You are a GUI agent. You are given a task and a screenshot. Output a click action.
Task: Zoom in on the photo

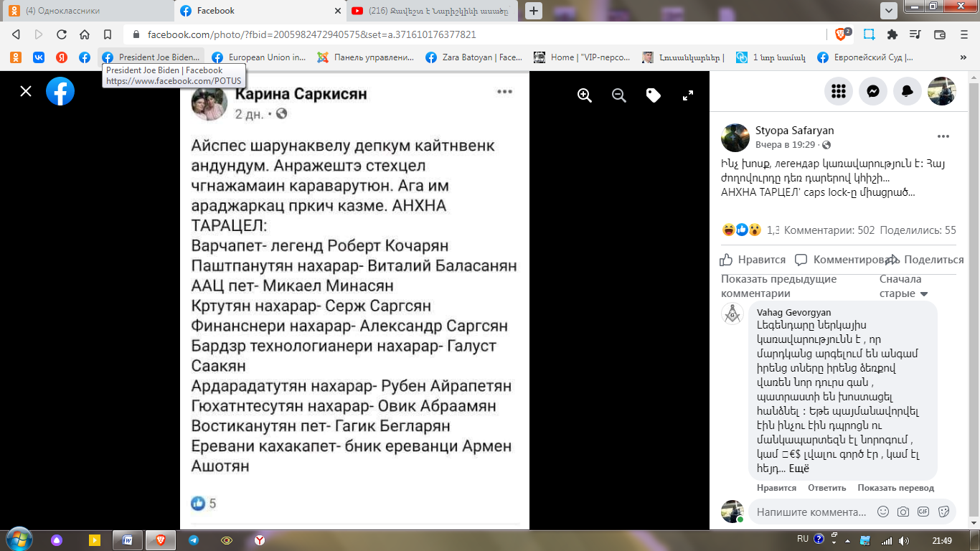585,95
